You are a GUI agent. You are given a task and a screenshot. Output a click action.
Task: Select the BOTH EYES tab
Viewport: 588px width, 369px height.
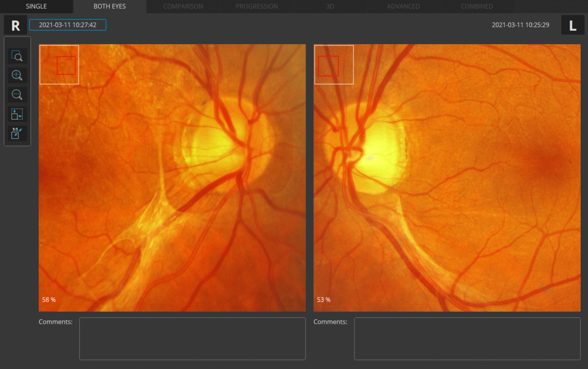(x=110, y=6)
